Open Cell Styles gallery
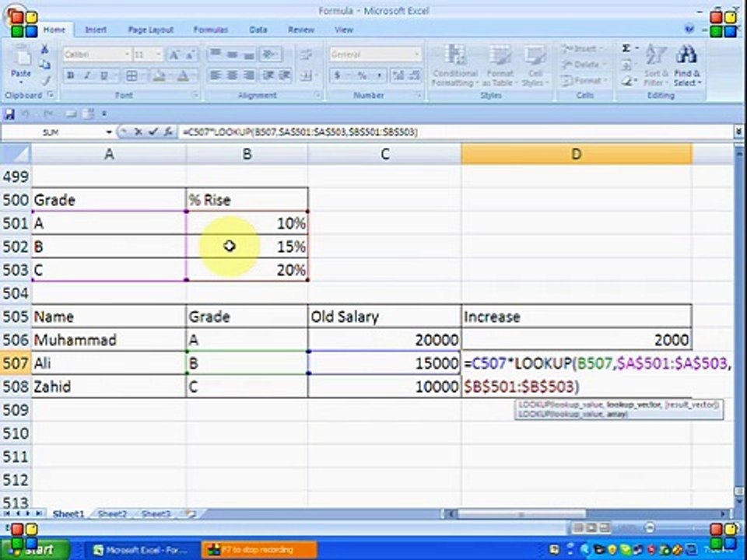 [x=535, y=65]
